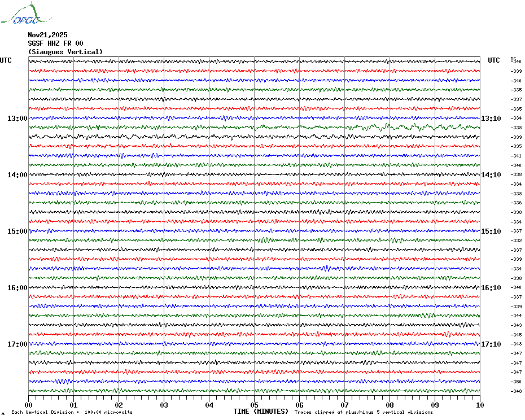The width and height of the screenshot is (525, 420).
Task: Click the '13:00' row time label
Action: (17, 118)
